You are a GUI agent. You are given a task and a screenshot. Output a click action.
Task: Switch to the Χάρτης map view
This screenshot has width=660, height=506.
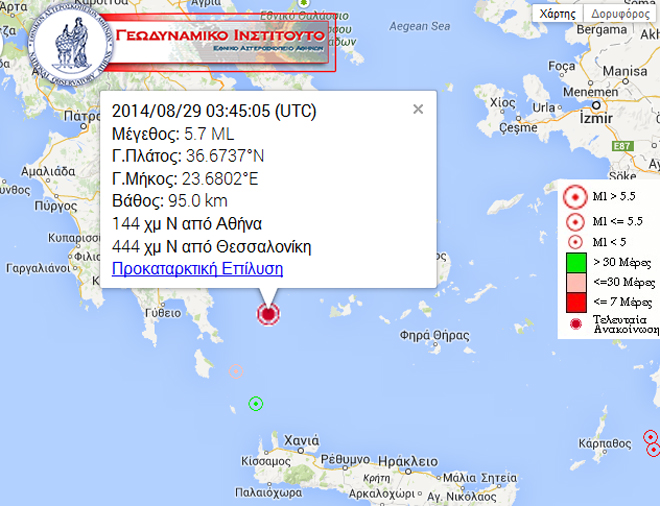pos(557,14)
